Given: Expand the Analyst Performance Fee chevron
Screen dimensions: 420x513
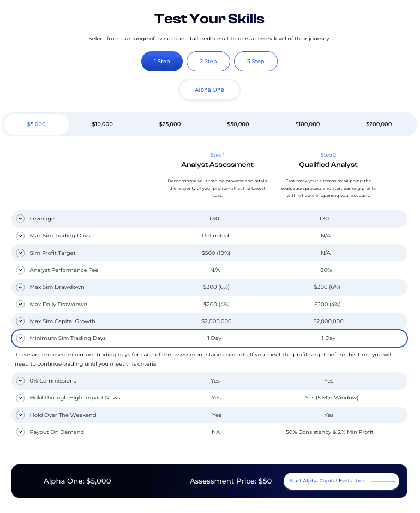Looking at the screenshot, I should point(20,270).
